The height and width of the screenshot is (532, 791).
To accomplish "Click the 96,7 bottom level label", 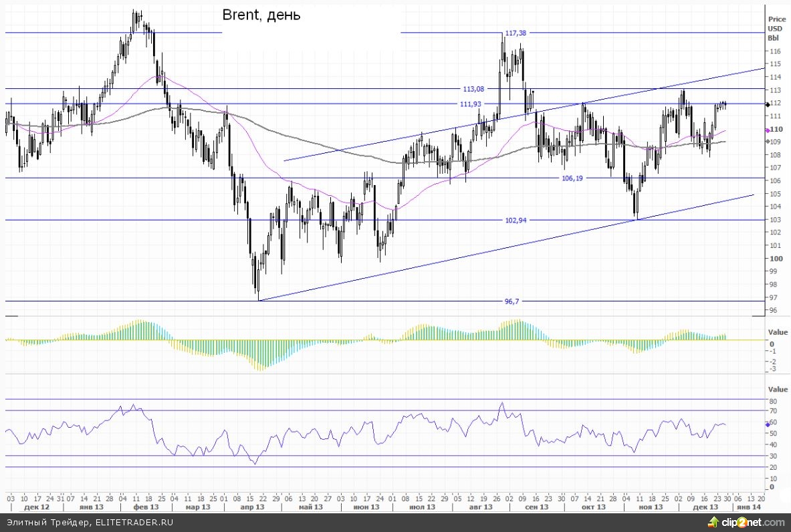I will (511, 301).
